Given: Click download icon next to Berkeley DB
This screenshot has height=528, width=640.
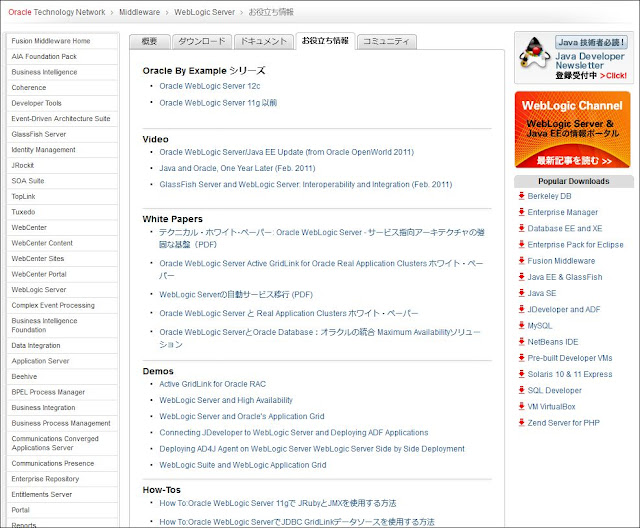Looking at the screenshot, I should click(521, 196).
